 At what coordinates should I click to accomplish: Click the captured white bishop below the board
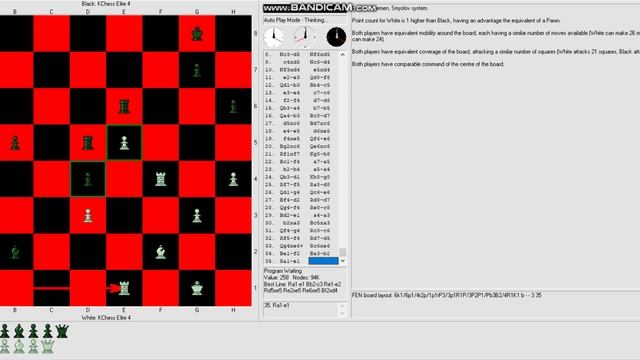tap(19, 347)
